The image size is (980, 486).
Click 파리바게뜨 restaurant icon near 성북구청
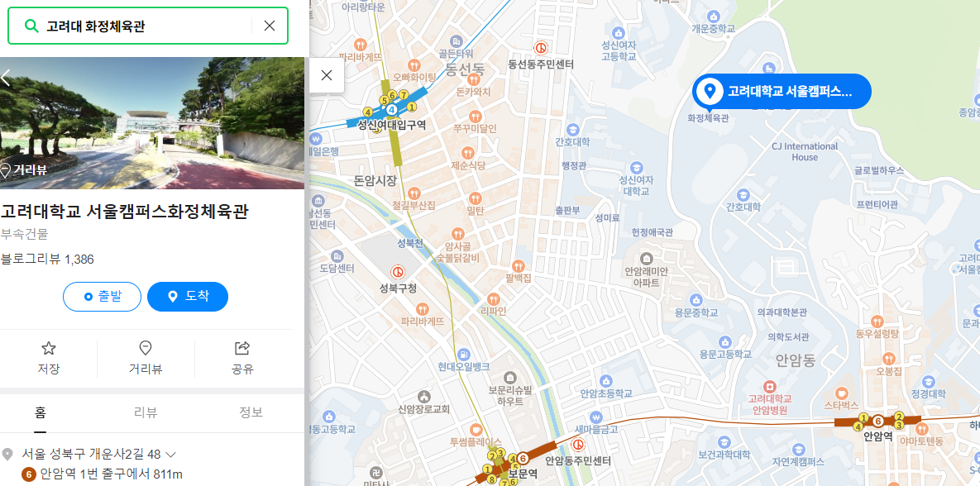pos(423,307)
